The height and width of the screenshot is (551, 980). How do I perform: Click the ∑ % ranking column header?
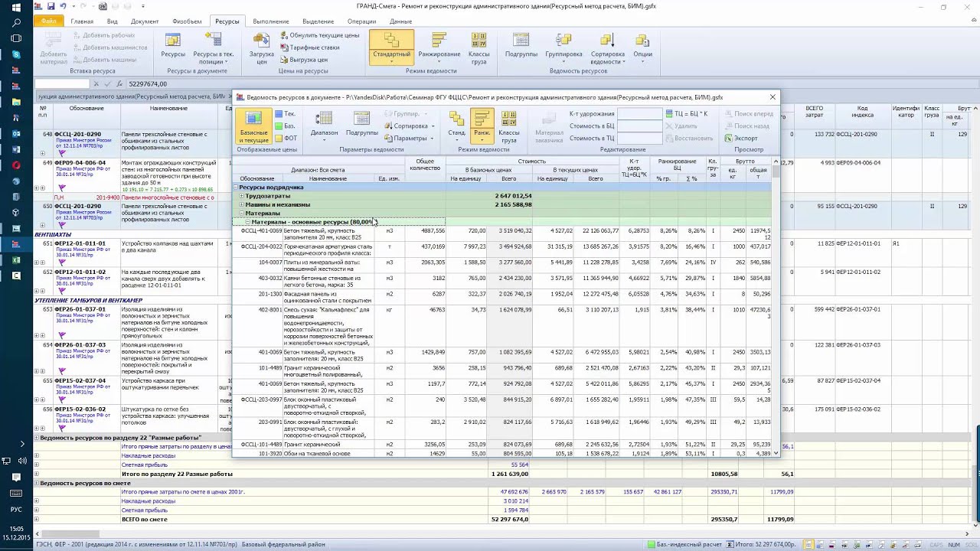(x=691, y=179)
